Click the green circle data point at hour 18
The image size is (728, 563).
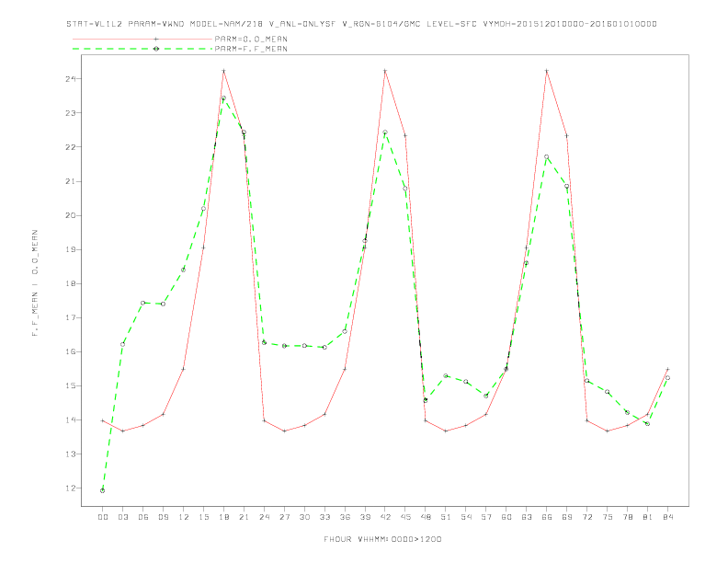click(x=223, y=98)
